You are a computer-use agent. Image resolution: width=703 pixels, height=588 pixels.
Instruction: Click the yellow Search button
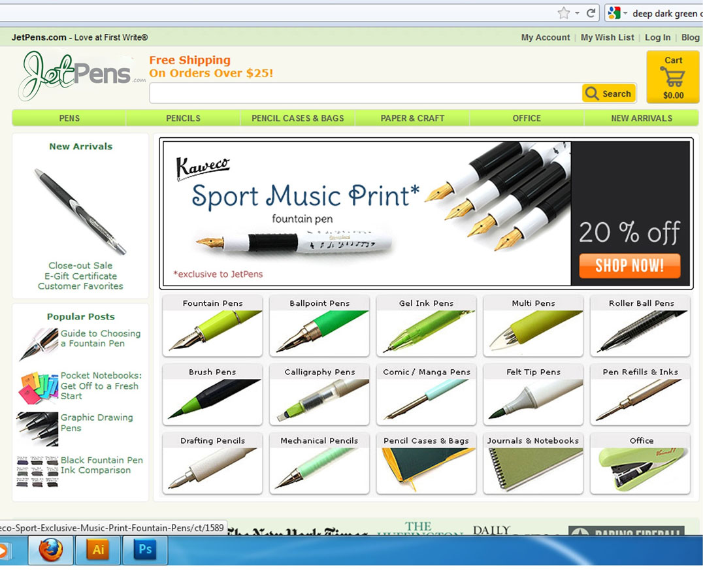(x=609, y=93)
